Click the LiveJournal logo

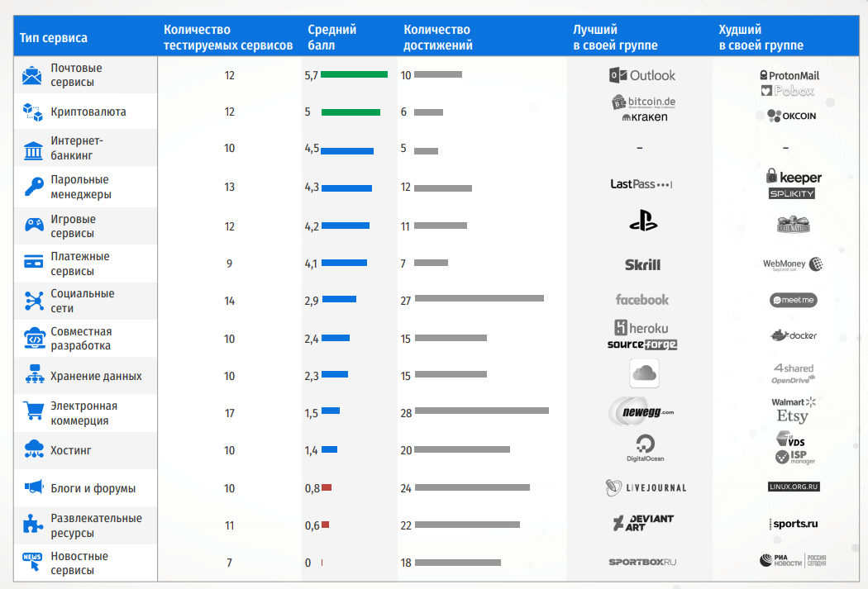[x=646, y=488]
